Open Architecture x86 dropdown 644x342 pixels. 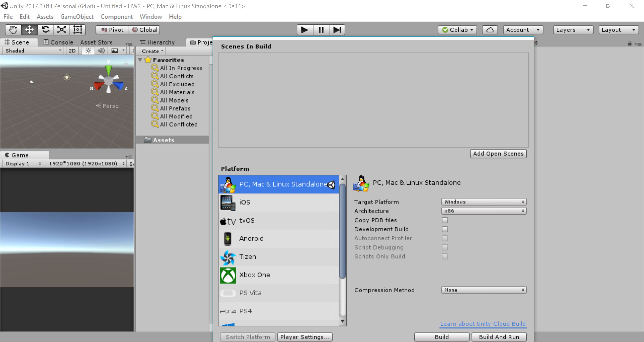pos(484,211)
